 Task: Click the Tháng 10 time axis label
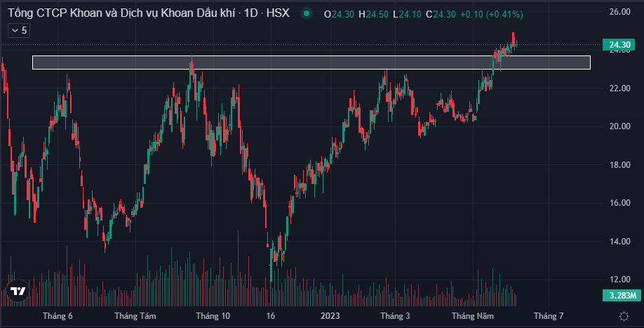pyautogui.click(x=213, y=316)
